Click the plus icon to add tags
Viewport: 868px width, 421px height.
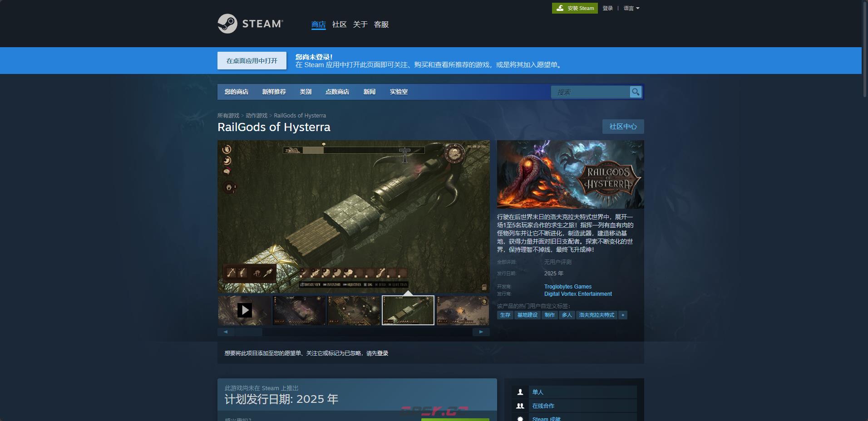click(623, 315)
